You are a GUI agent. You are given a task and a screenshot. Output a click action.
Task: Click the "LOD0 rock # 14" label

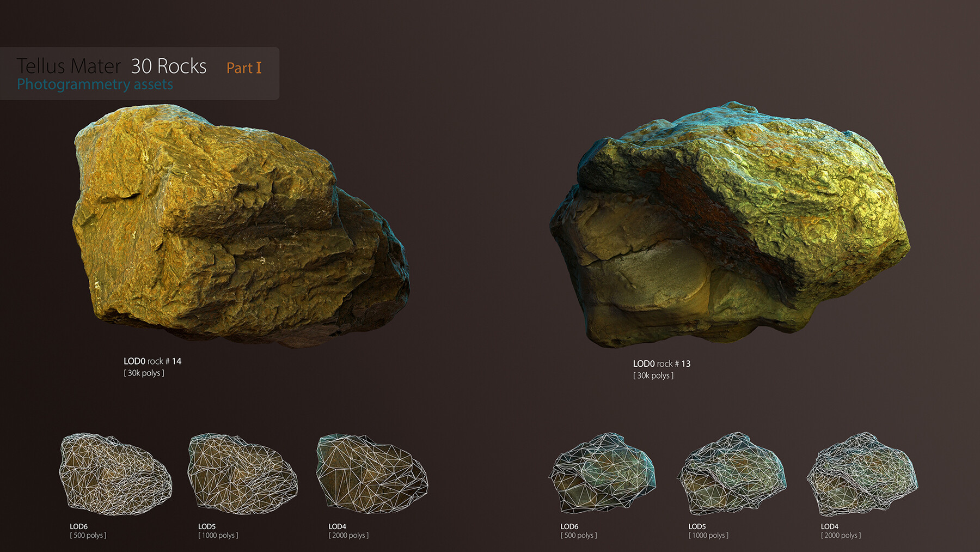(x=152, y=361)
